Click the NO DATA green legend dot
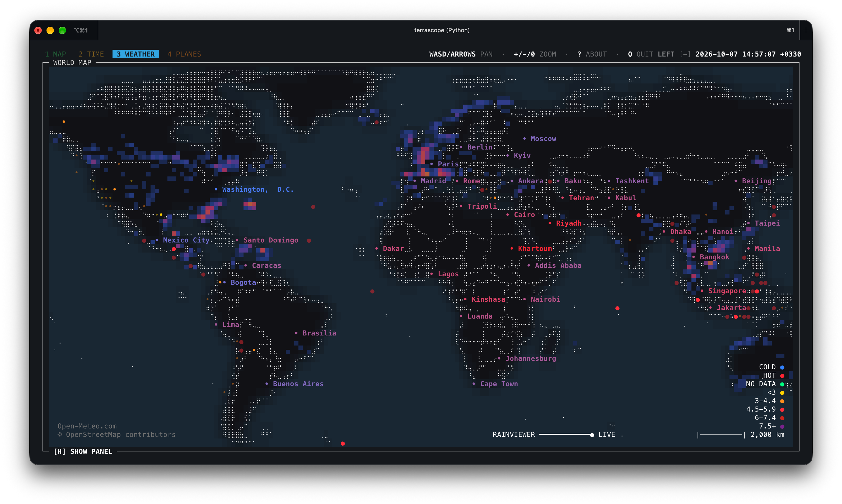The image size is (842, 504). [x=782, y=384]
